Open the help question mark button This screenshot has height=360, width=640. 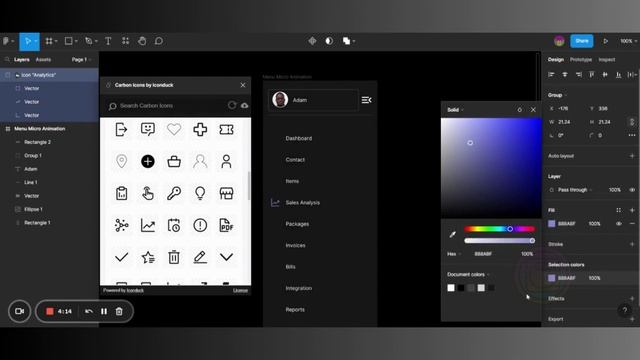pyautogui.click(x=624, y=310)
